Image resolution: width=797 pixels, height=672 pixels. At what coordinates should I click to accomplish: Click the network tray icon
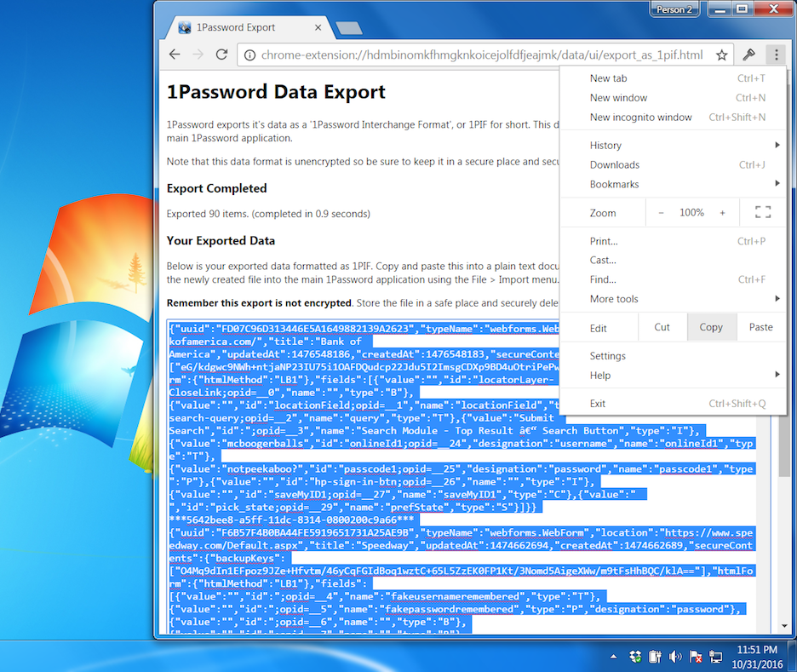point(716,657)
